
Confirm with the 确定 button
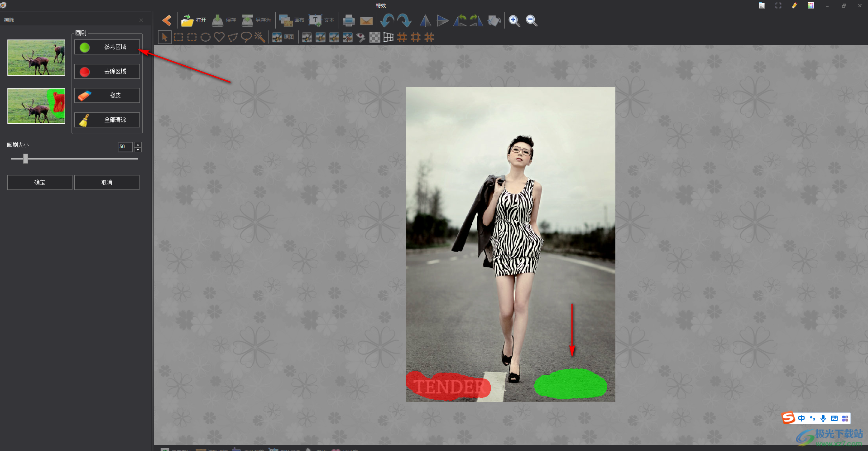coord(40,182)
